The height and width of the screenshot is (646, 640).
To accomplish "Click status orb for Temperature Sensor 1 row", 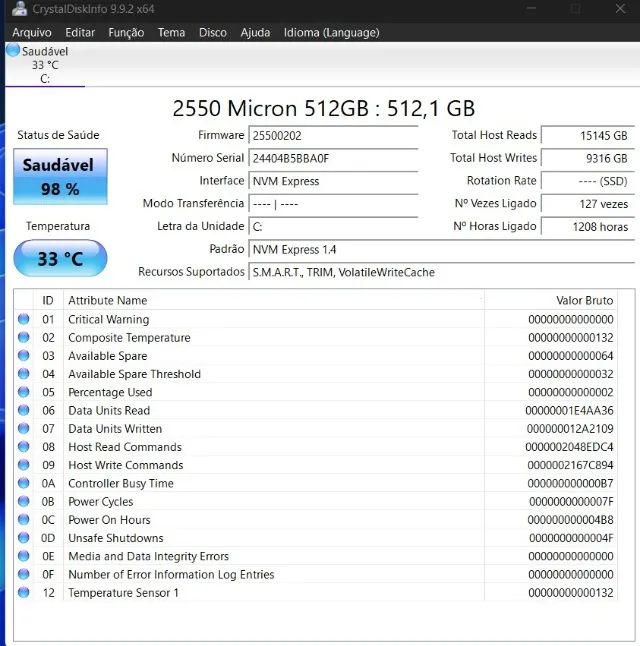I will (24, 592).
